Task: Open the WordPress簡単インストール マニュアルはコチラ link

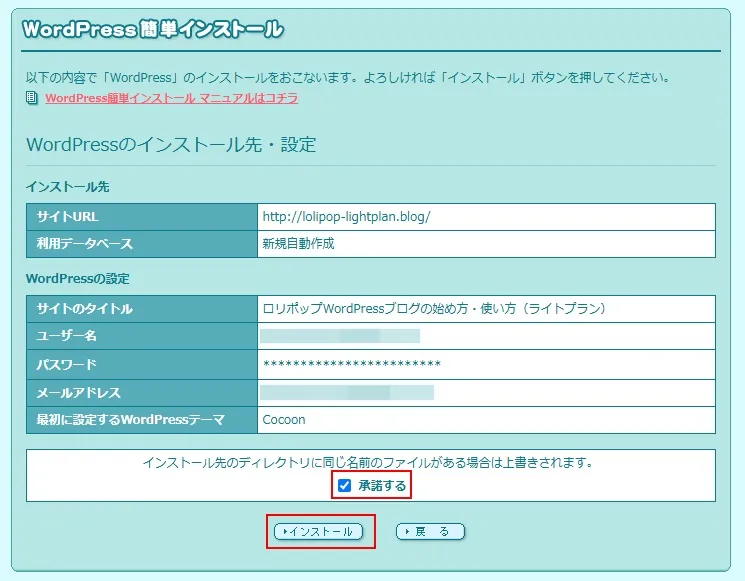Action: tap(172, 98)
